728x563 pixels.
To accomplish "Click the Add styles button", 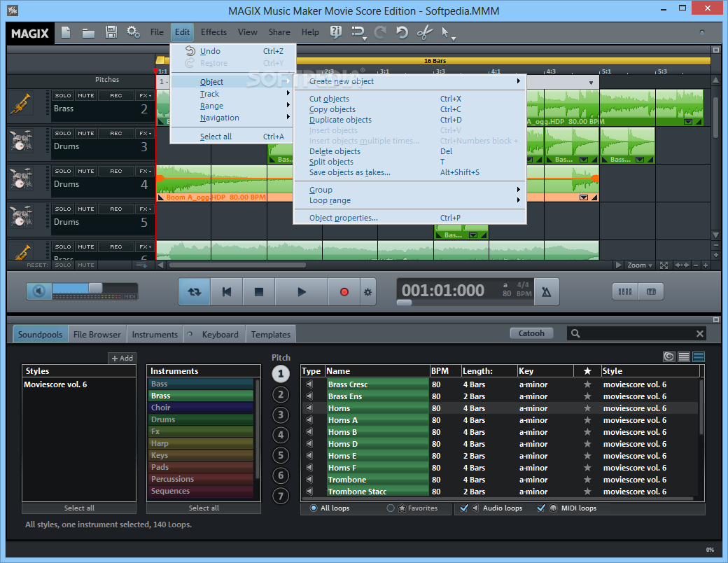I will click(x=122, y=358).
